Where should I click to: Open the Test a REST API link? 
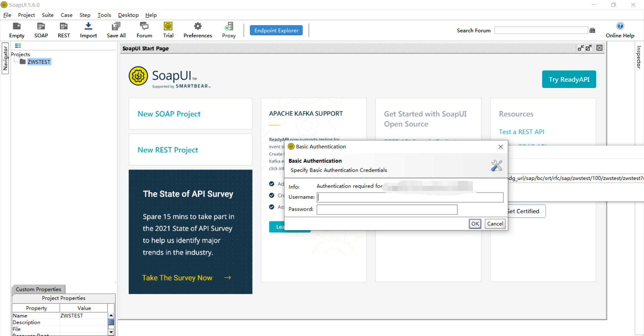[x=522, y=132]
